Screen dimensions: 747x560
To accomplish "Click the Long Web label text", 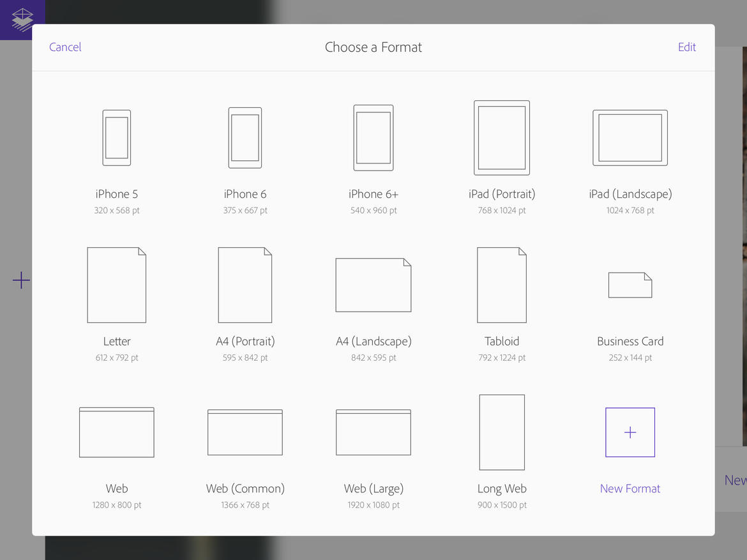I will click(502, 488).
